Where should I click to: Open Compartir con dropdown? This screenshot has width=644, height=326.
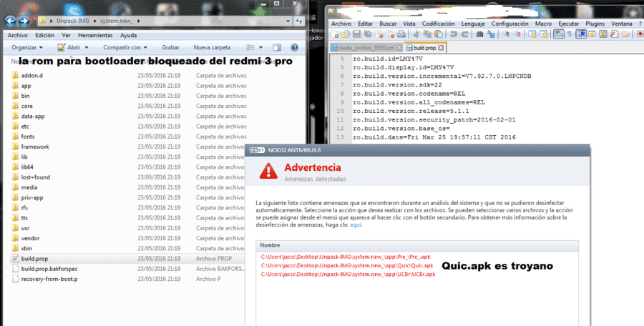125,48
